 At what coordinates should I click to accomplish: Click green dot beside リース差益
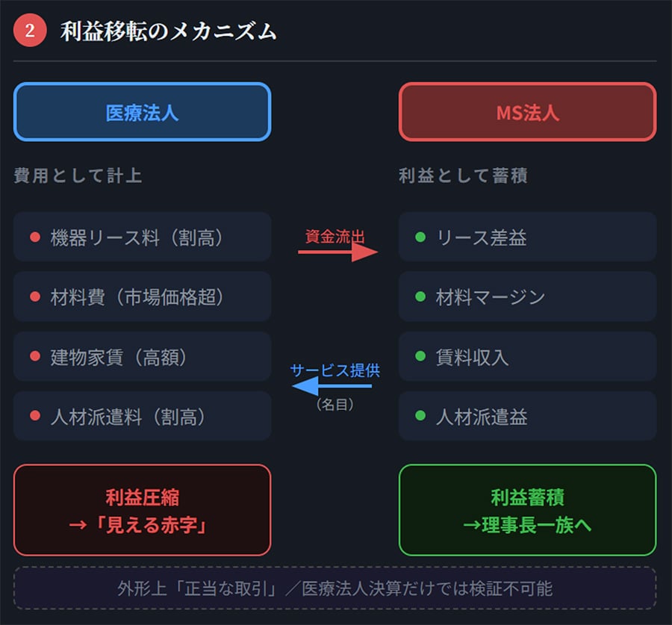click(x=420, y=237)
